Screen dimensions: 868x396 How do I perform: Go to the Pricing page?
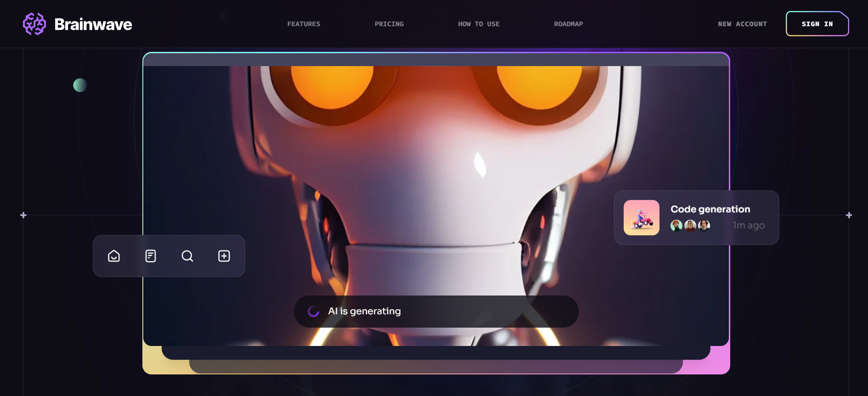(x=389, y=24)
